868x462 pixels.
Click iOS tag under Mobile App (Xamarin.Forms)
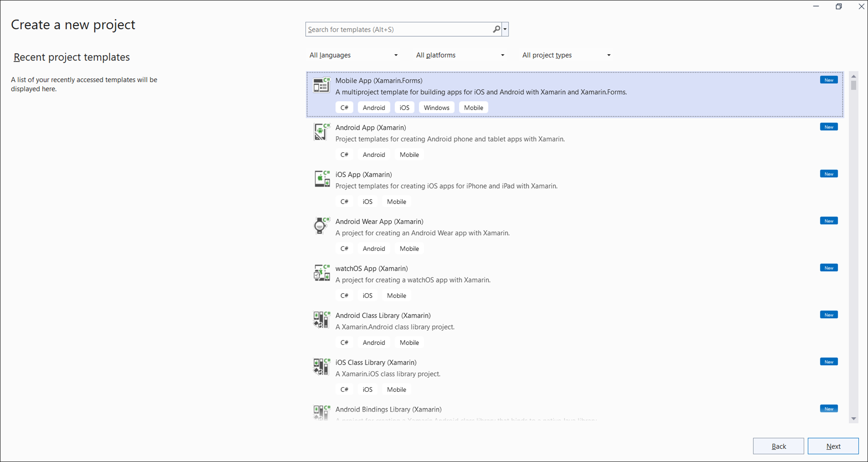tap(404, 107)
